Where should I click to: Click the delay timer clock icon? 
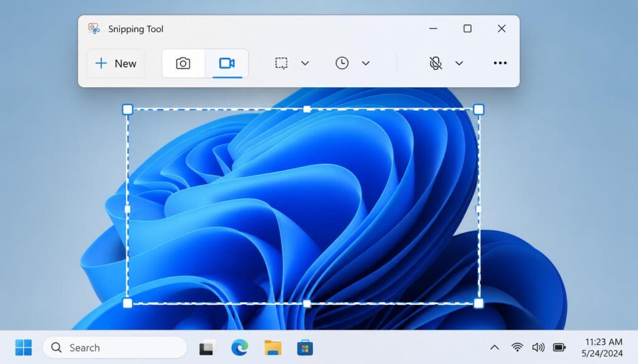coord(342,63)
